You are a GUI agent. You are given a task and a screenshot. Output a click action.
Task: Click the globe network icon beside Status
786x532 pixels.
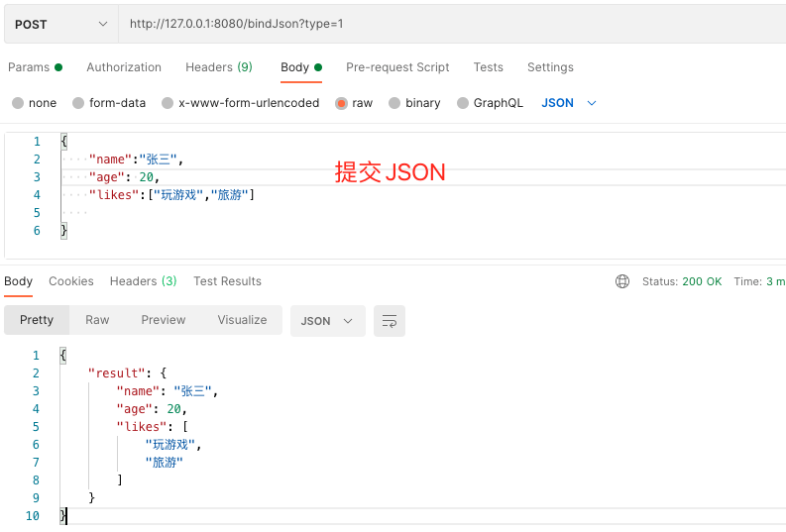622,281
